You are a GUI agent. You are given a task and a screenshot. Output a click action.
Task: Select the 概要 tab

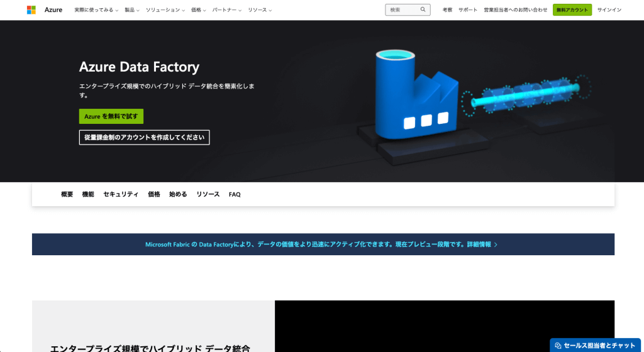point(67,194)
